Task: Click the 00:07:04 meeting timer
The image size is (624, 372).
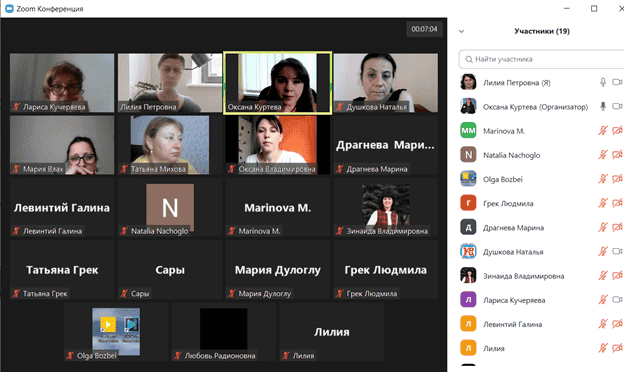Action: coord(424,29)
